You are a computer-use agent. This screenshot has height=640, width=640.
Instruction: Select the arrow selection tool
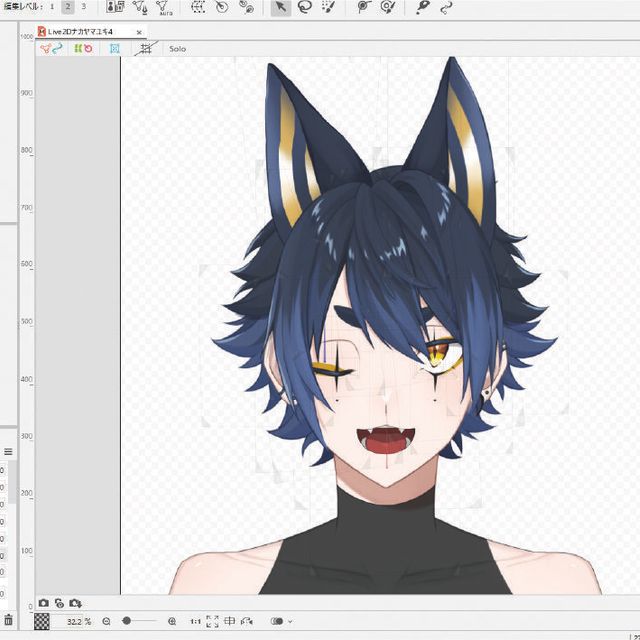coord(281,7)
